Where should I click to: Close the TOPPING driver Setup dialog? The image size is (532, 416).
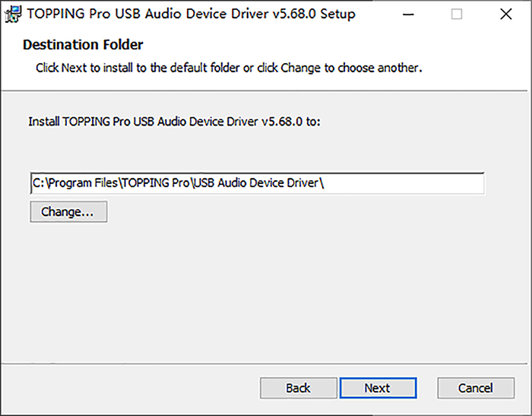pos(506,14)
